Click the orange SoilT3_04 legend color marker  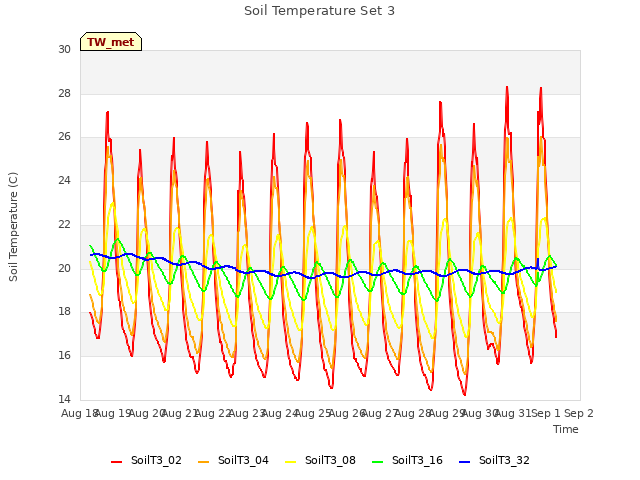tap(203, 462)
